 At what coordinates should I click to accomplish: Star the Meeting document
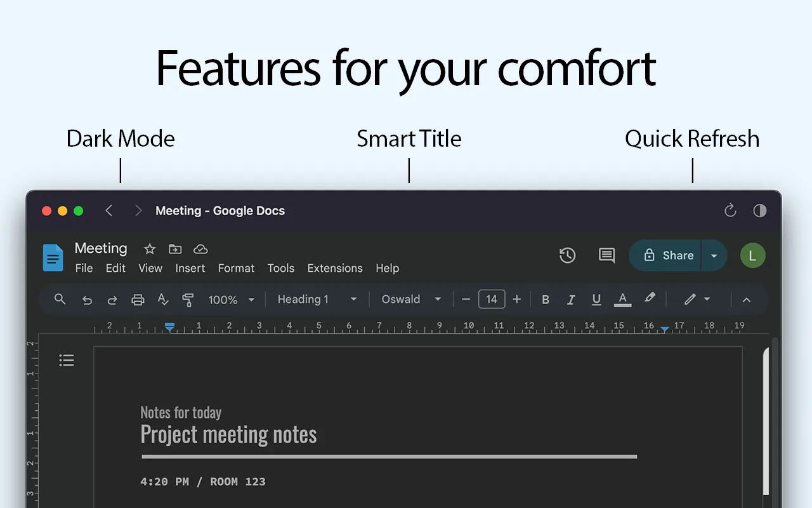pyautogui.click(x=150, y=249)
